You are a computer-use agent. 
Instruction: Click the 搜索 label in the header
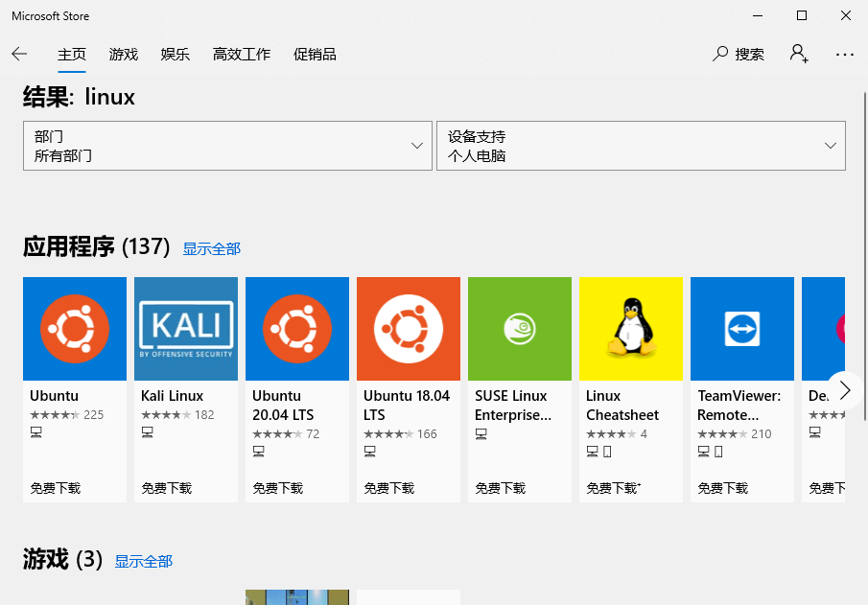tap(749, 55)
